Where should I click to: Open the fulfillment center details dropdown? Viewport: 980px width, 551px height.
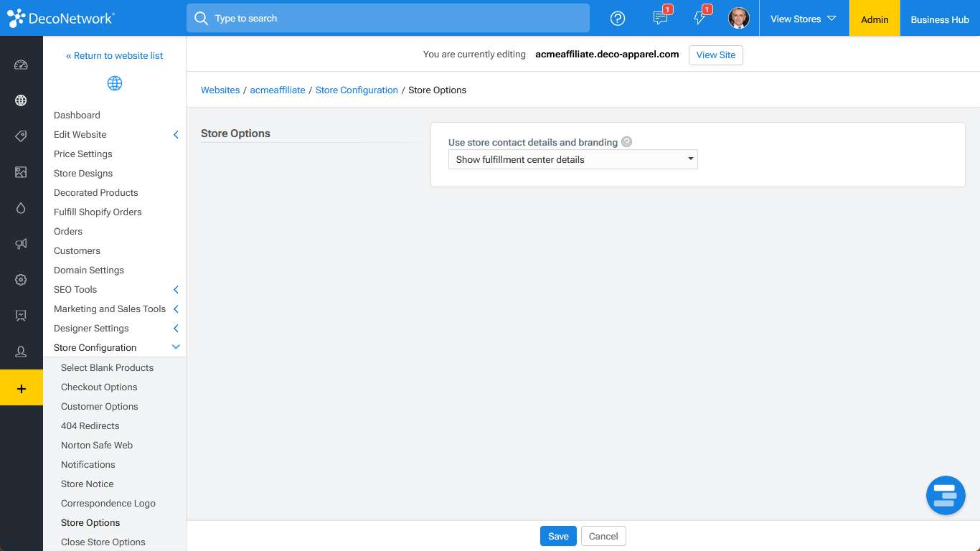coord(573,159)
